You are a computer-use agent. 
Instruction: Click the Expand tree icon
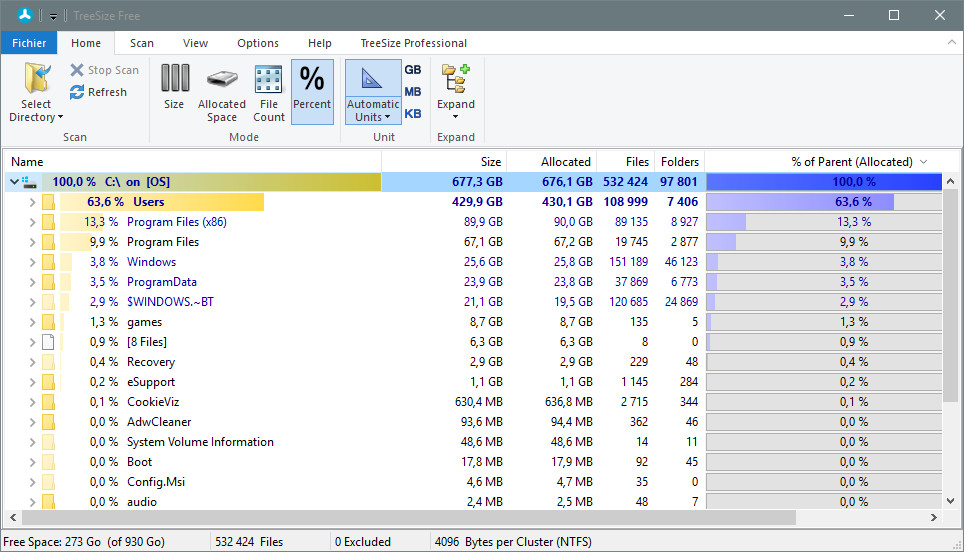456,78
